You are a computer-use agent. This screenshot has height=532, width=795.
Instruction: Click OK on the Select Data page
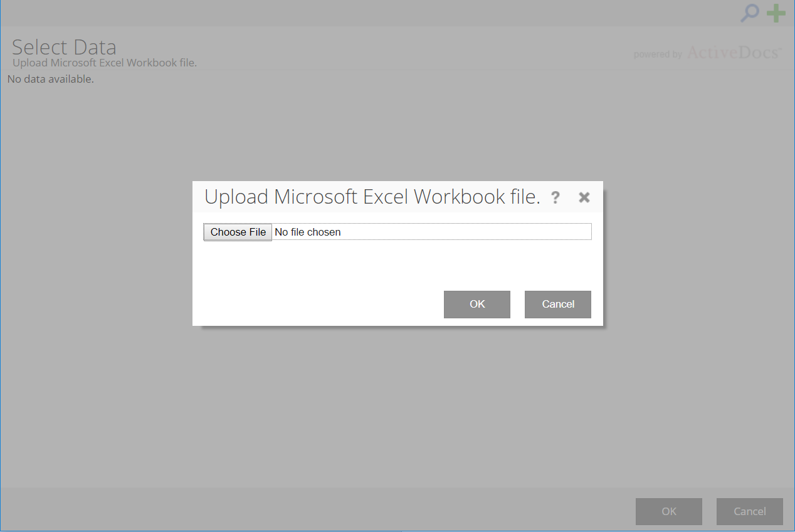[669, 511]
